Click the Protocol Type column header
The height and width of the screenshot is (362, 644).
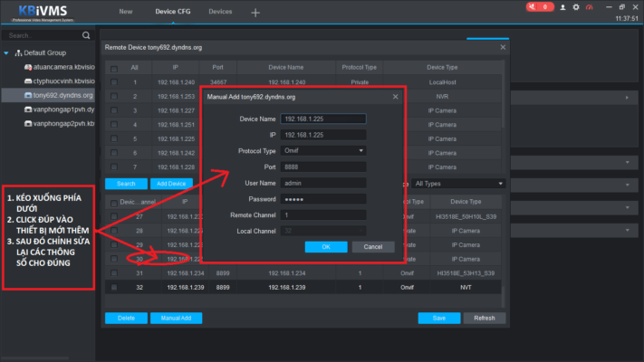pos(360,67)
